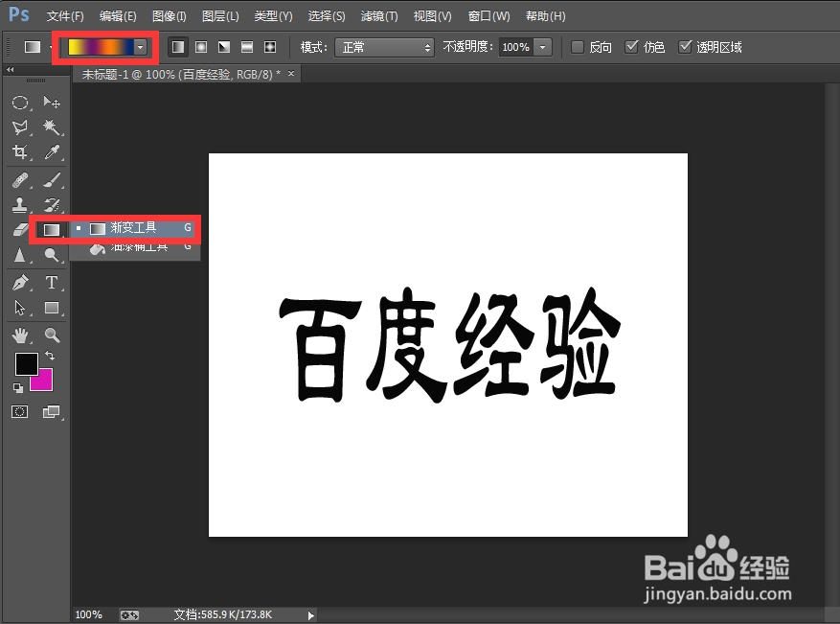Choose 油漆桶工具 from the flyout menu
The width and height of the screenshot is (840, 624).
134,247
